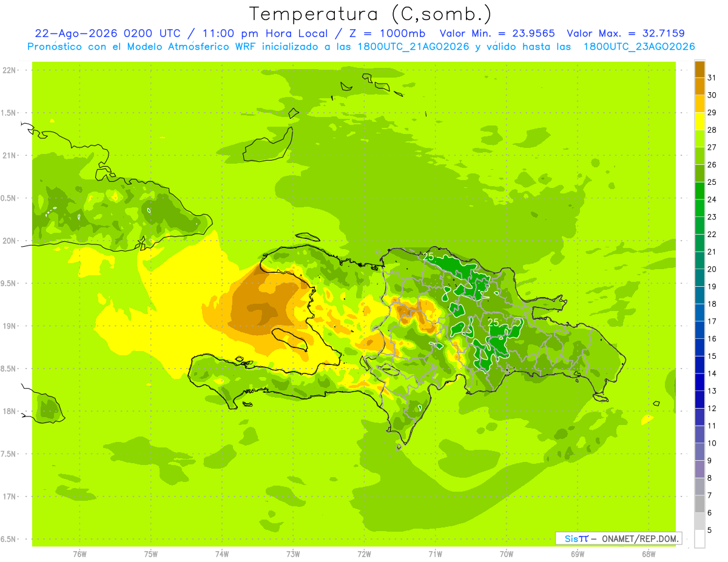Click the legend value '20'

[712, 269]
